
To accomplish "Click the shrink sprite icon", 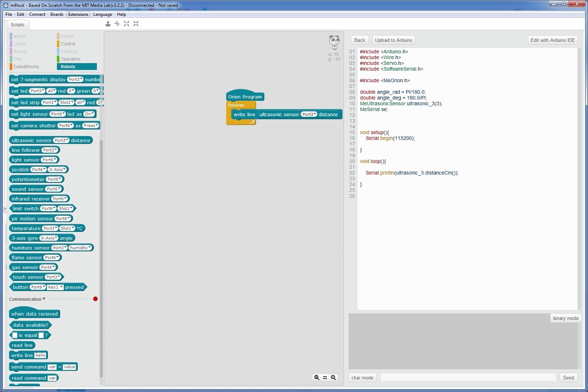I will pyautogui.click(x=136, y=24).
